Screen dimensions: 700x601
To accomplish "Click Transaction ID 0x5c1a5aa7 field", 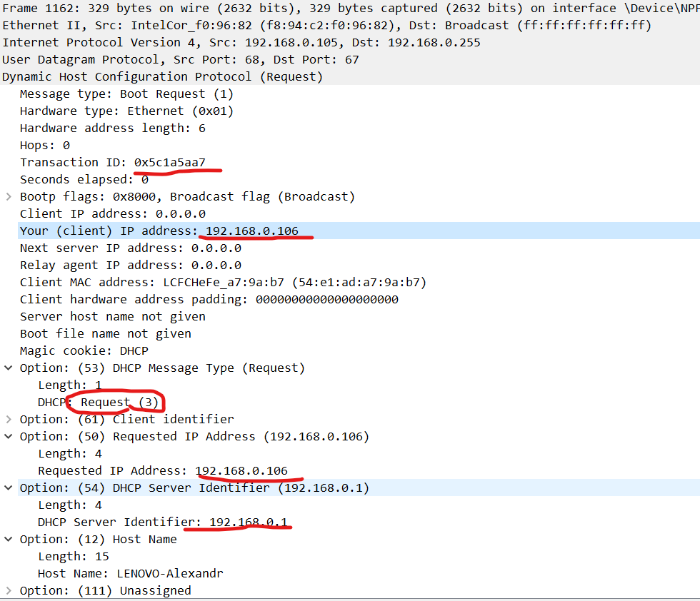I will pos(113,163).
